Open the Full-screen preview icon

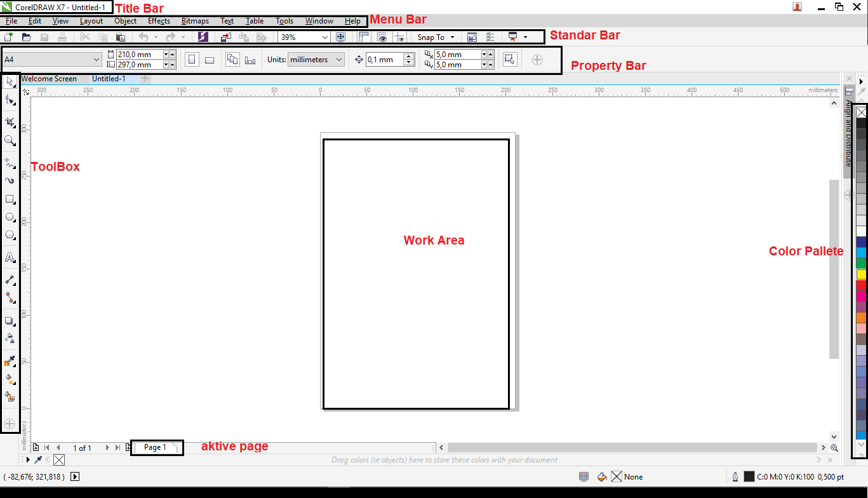tap(341, 37)
